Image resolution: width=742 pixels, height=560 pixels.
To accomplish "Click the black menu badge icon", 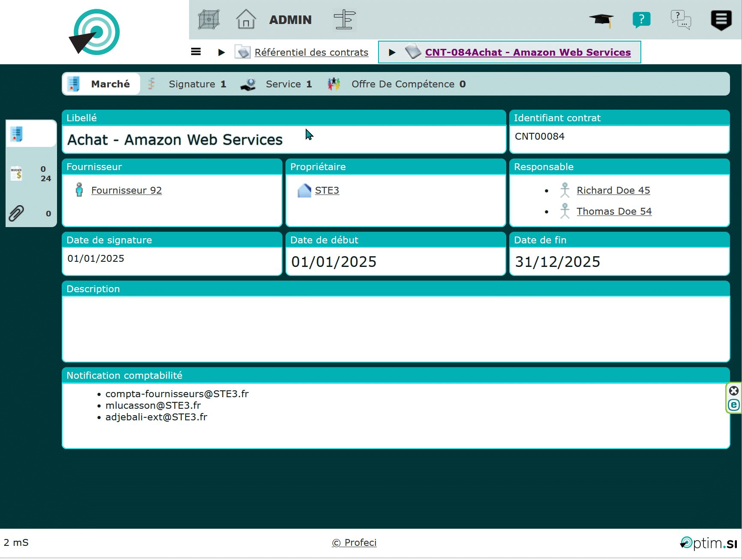I will tap(721, 20).
